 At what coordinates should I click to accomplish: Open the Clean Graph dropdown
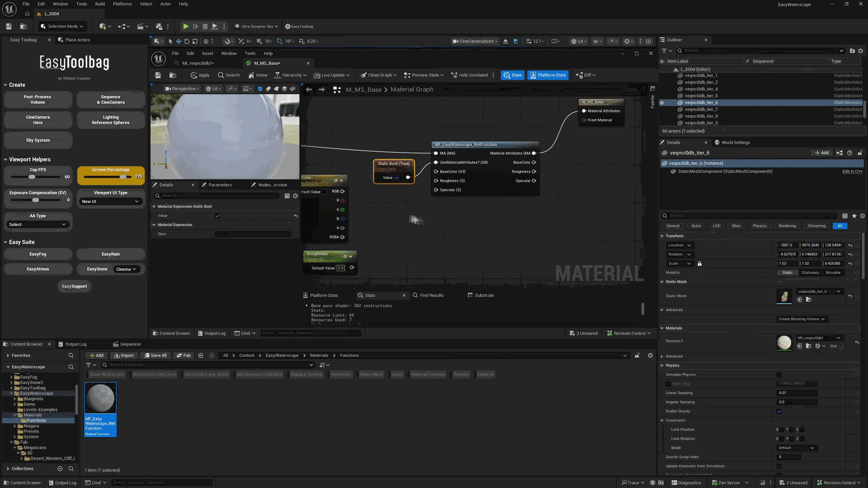[x=379, y=75]
